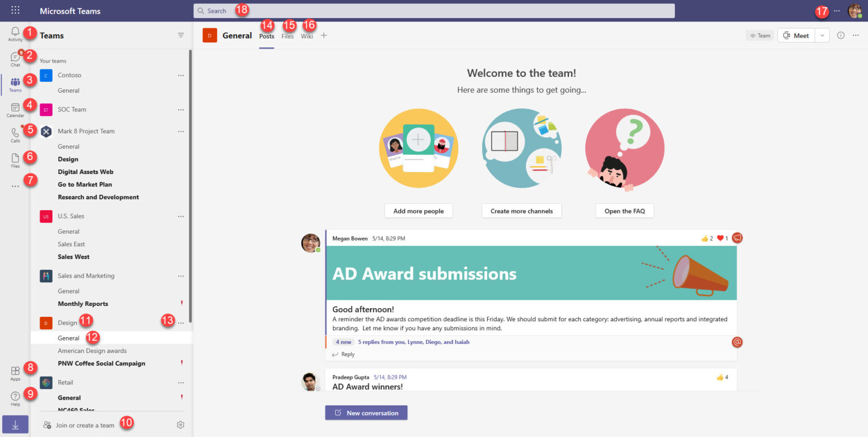The width and height of the screenshot is (868, 437).
Task: Open the Meet button dropdown arrow
Action: coord(822,35)
